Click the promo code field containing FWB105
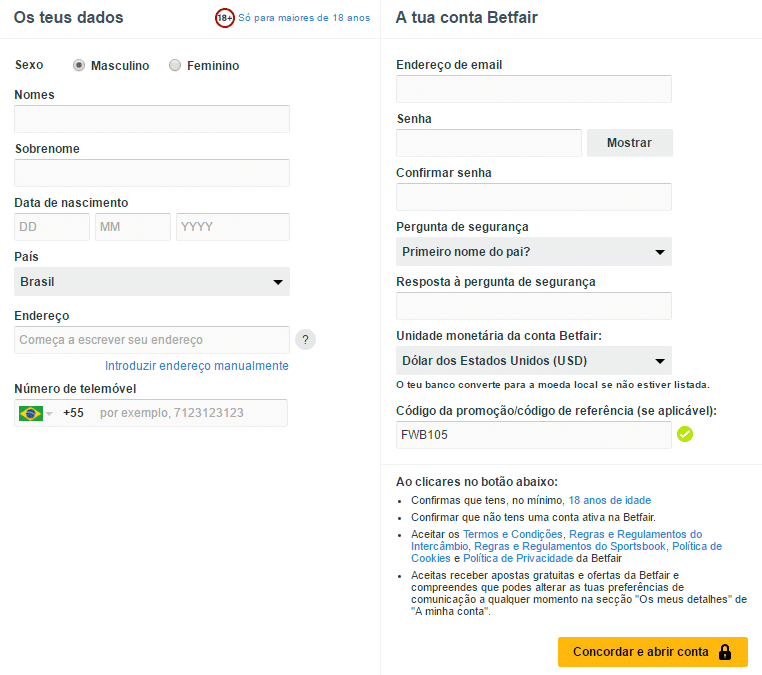The width and height of the screenshot is (762, 675). tap(534, 435)
